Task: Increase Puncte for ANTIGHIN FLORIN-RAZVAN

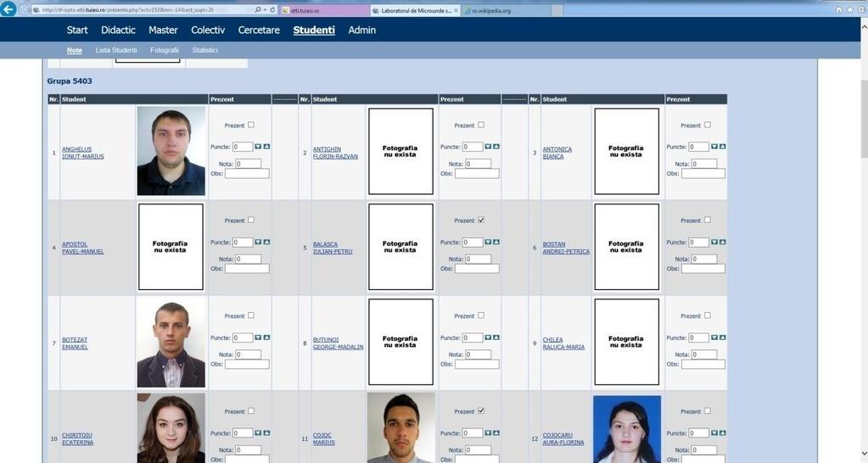Action: click(496, 147)
